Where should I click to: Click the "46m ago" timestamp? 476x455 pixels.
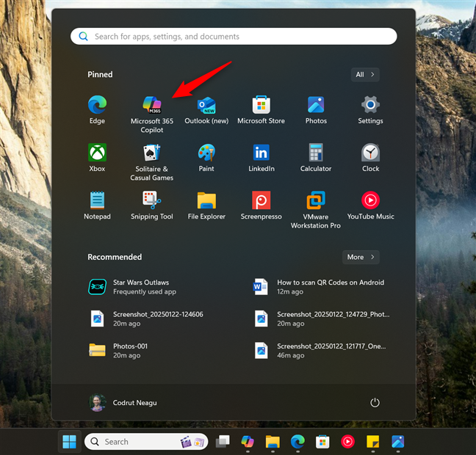(x=291, y=355)
